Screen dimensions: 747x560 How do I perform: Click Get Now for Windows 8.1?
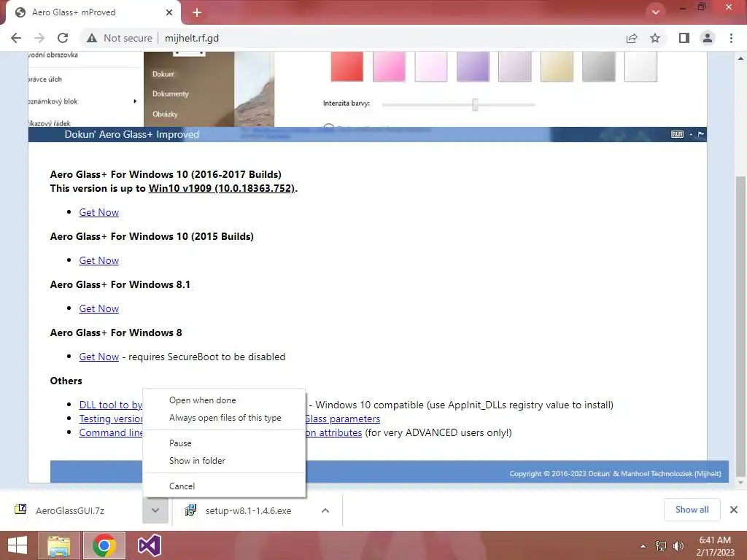98,308
